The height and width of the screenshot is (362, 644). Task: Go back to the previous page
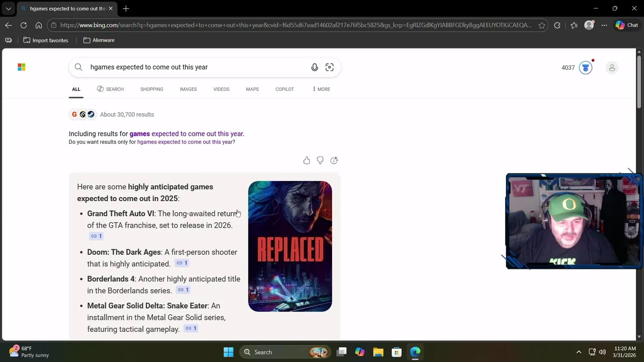(x=9, y=25)
